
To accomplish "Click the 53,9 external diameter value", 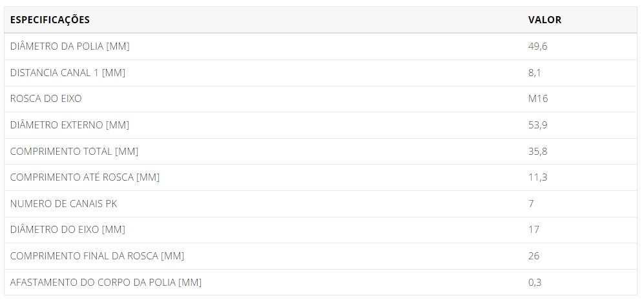I will point(537,125).
